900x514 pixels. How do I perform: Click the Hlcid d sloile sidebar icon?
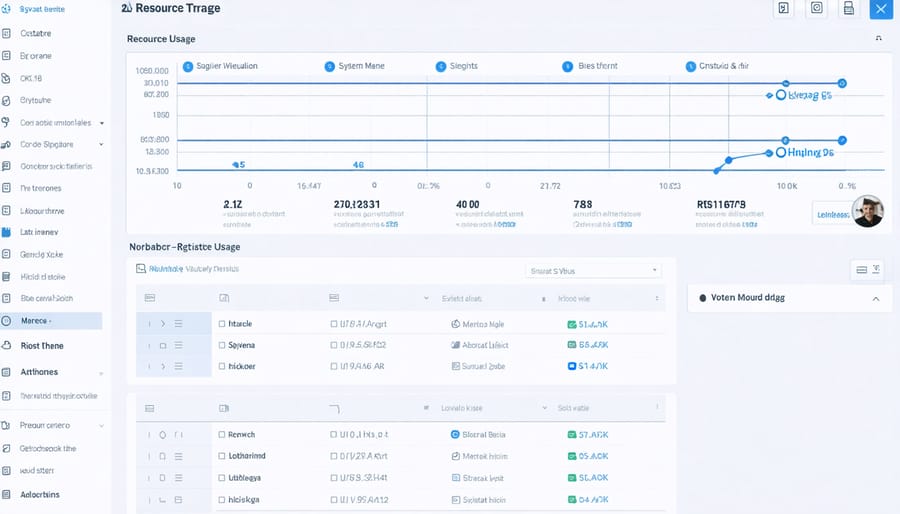click(6, 277)
